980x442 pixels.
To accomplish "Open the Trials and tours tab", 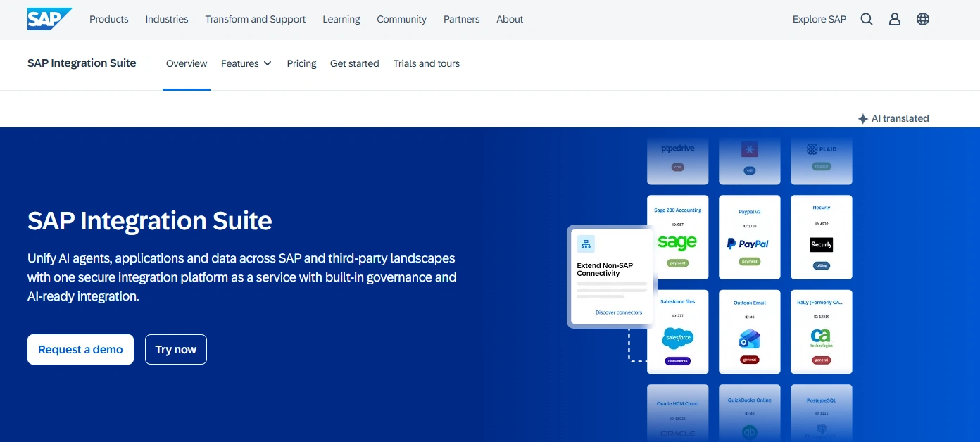I will pos(427,63).
